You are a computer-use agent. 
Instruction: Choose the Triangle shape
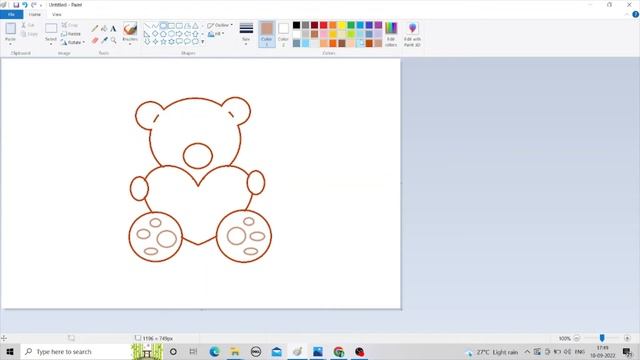click(196, 26)
